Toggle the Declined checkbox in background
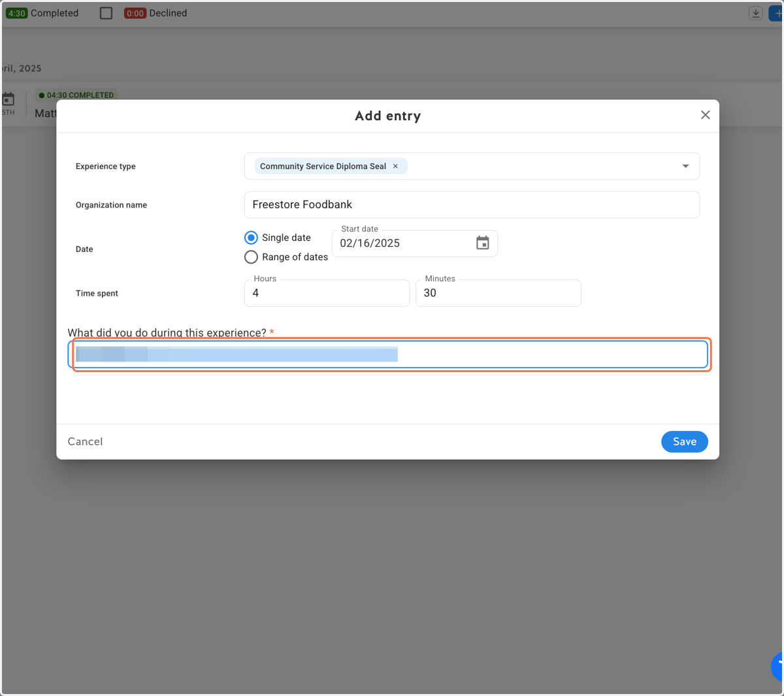 [106, 13]
